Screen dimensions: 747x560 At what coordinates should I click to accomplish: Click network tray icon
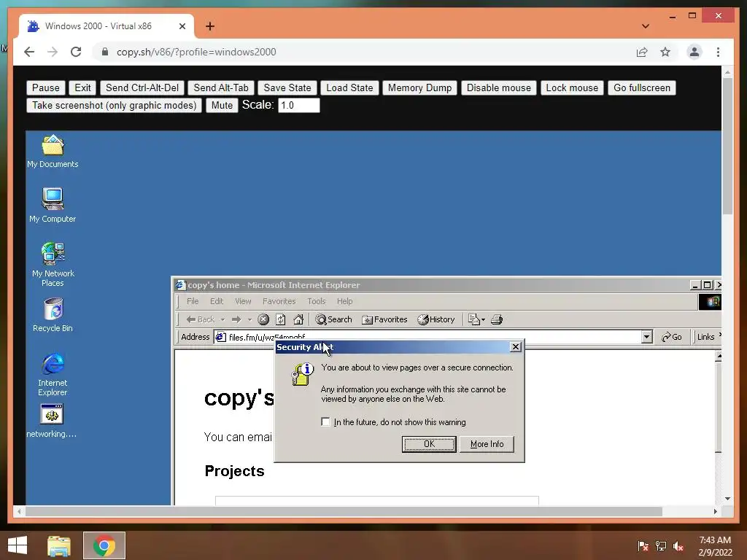click(661, 546)
